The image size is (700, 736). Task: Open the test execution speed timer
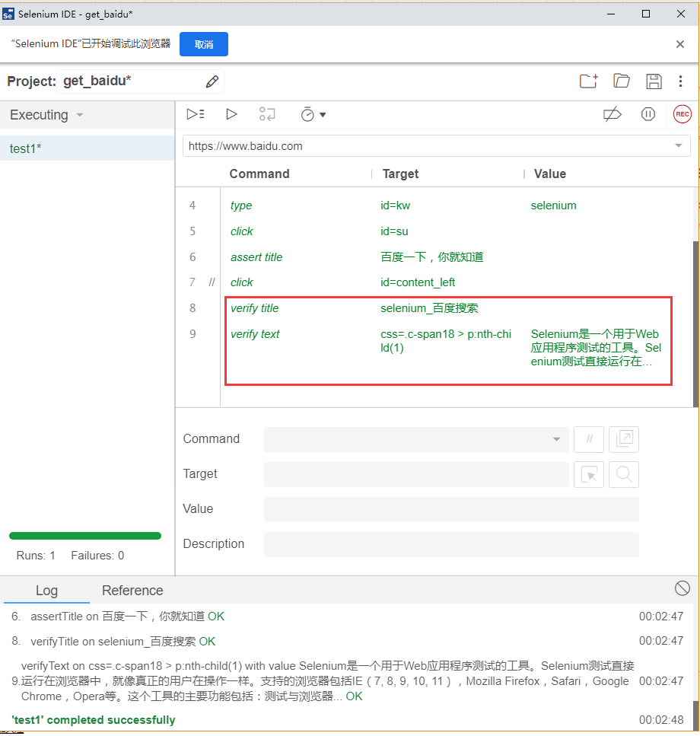tap(307, 114)
